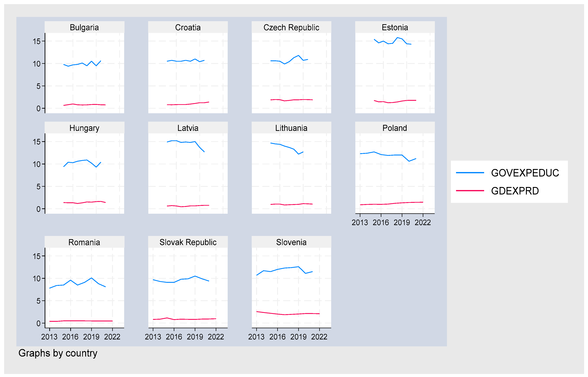Screen dimensions: 588x377
Task: Select the Romania panel heading
Action: 84,242
